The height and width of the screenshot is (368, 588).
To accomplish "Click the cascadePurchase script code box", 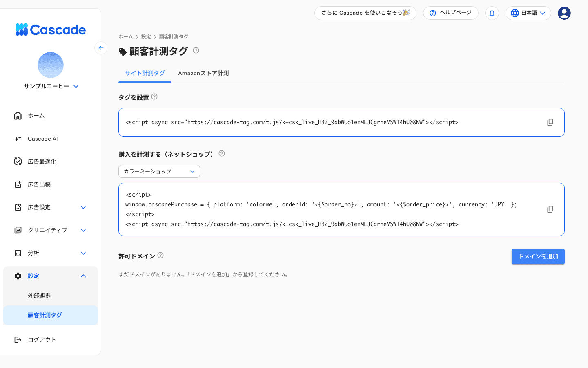I will 341,209.
